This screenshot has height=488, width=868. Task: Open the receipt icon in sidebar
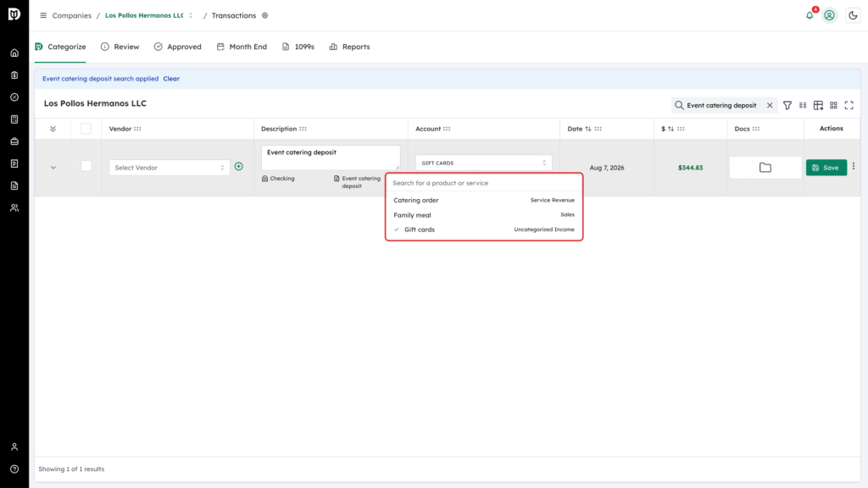point(14,164)
